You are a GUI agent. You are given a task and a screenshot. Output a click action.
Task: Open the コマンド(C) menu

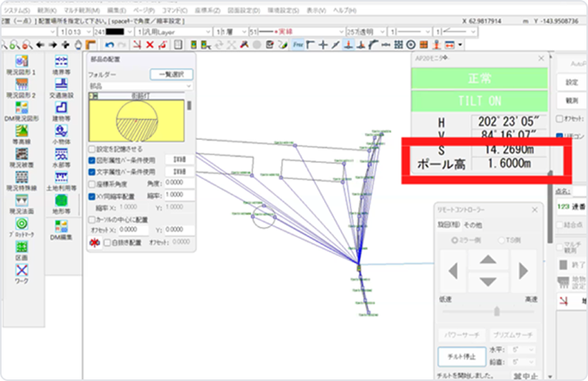coord(175,10)
